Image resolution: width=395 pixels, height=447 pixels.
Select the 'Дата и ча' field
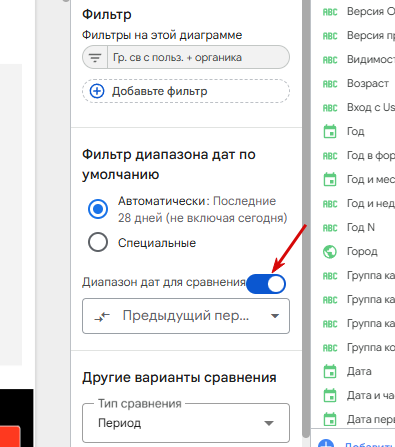[371, 395]
